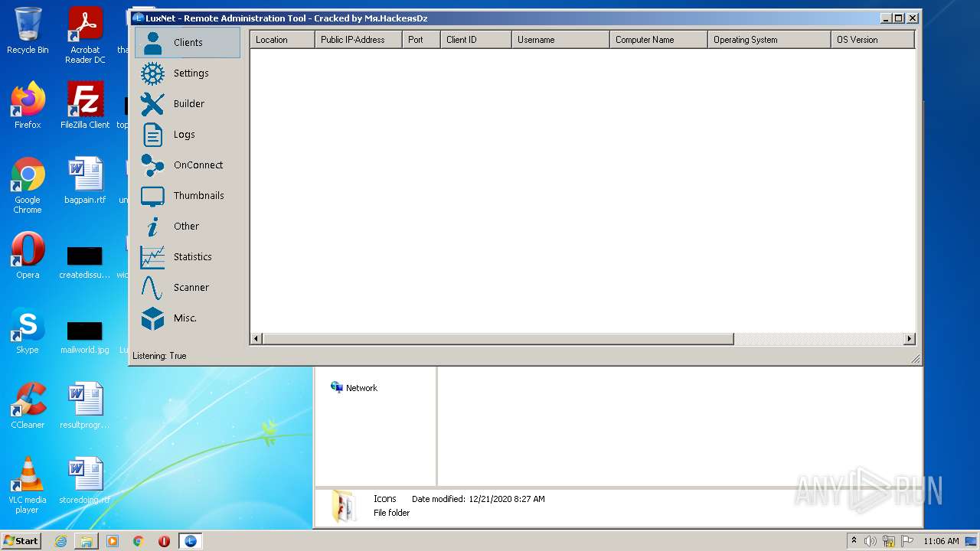Open the FileZilla Client desktop shortcut
This screenshot has width=980, height=551.
[x=85, y=106]
